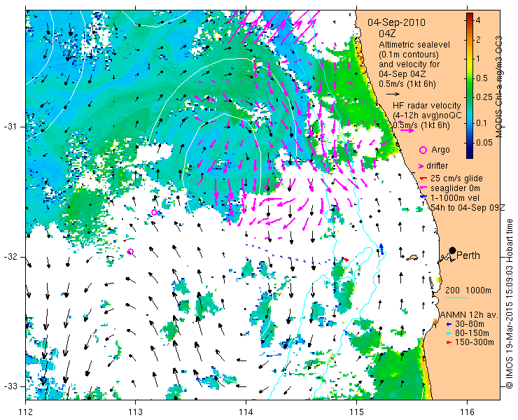Click the 116 longitude axis label

click(x=467, y=412)
